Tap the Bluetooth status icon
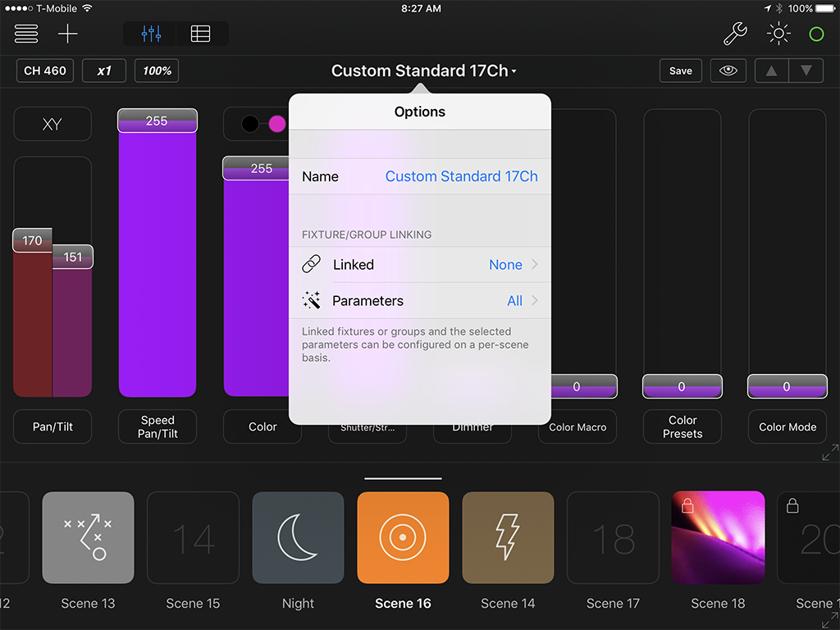840x630 pixels. tap(779, 8)
